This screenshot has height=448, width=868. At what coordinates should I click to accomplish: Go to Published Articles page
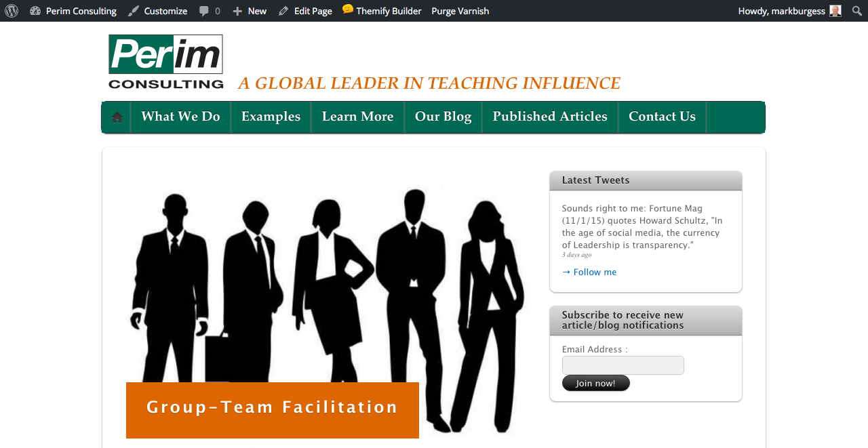[x=550, y=117]
